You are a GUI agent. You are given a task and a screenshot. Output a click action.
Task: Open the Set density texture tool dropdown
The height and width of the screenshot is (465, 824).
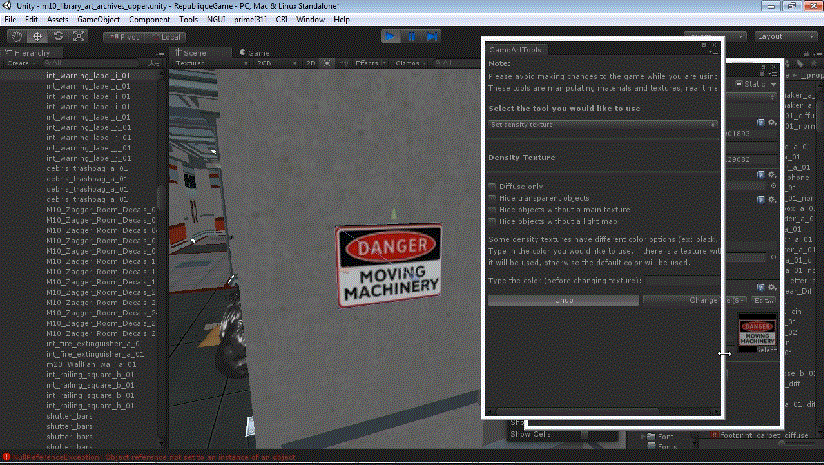coord(603,125)
